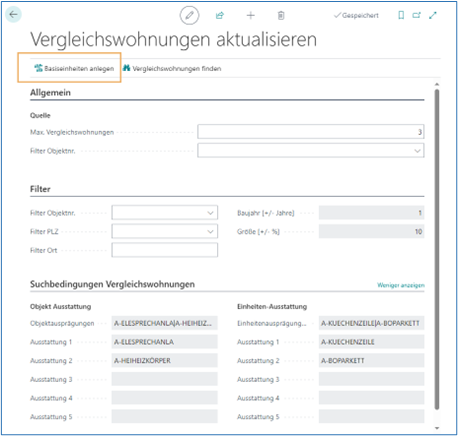Collapse Suchbedingungen Vergleichswohnungen section header

pyautogui.click(x=112, y=284)
